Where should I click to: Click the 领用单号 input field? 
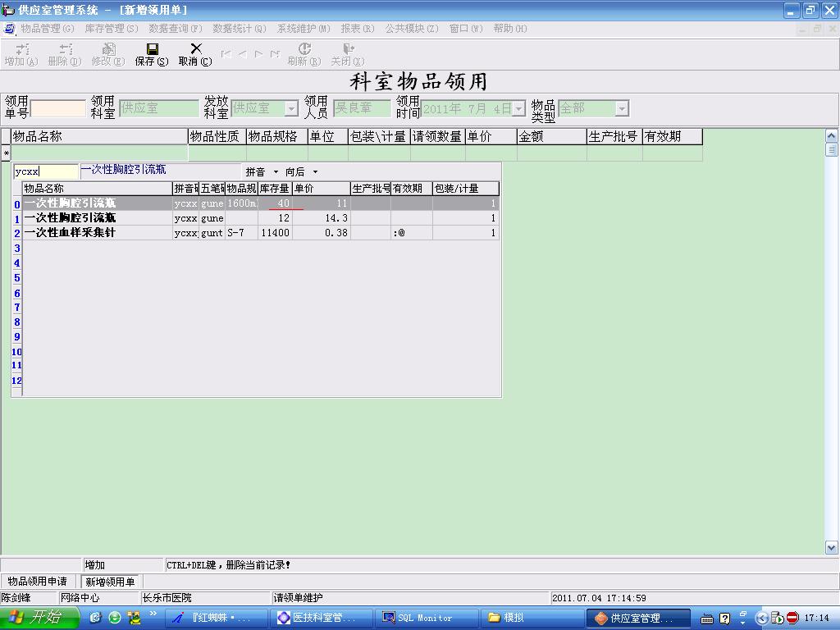(x=58, y=108)
